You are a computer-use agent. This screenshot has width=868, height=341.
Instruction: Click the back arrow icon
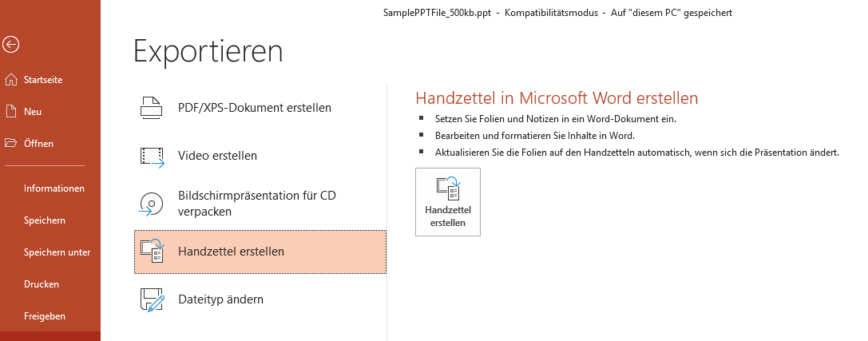[x=10, y=45]
